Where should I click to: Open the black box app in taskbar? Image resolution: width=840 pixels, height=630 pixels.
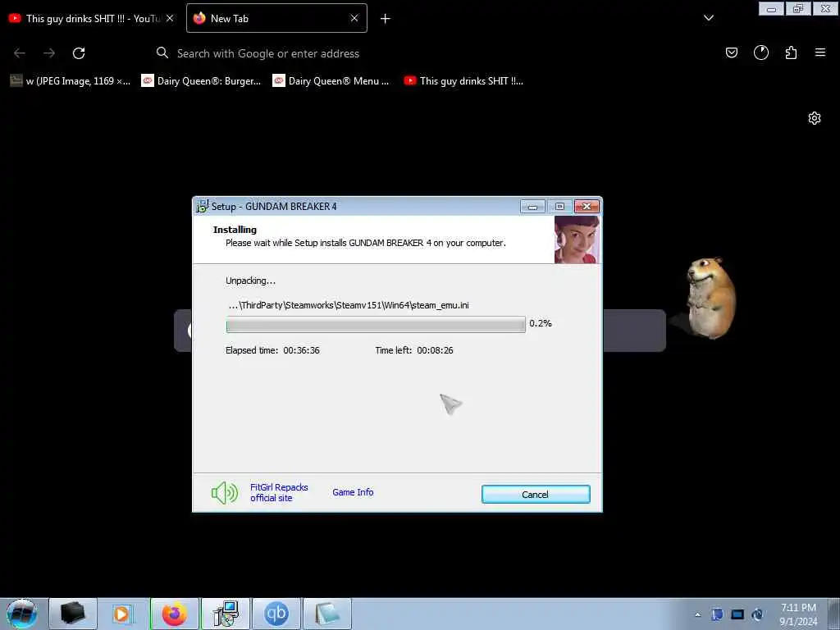coord(73,614)
